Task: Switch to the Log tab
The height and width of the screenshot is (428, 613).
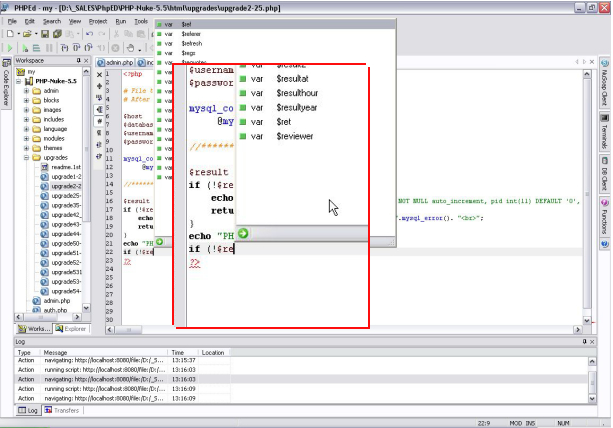Action: (28, 410)
